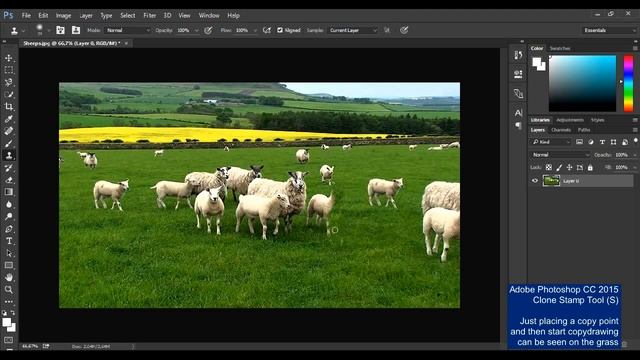Open the layer filter Kind dropdown
Image resolution: width=640 pixels, height=360 pixels.
(x=551, y=142)
